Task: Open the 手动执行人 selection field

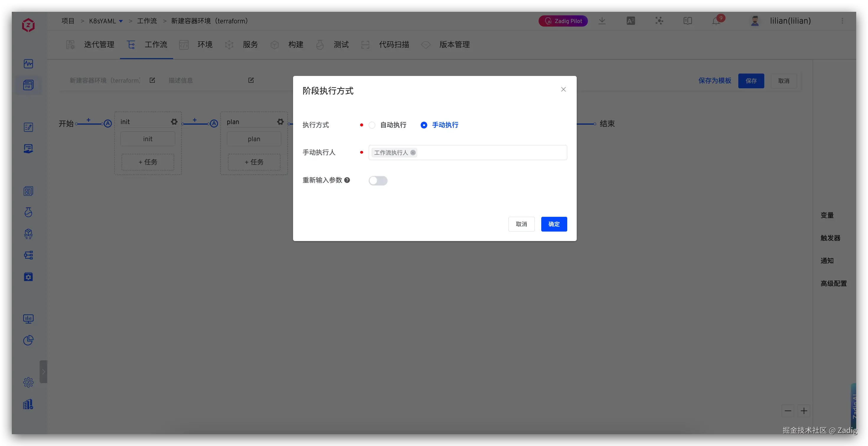Action: 489,153
